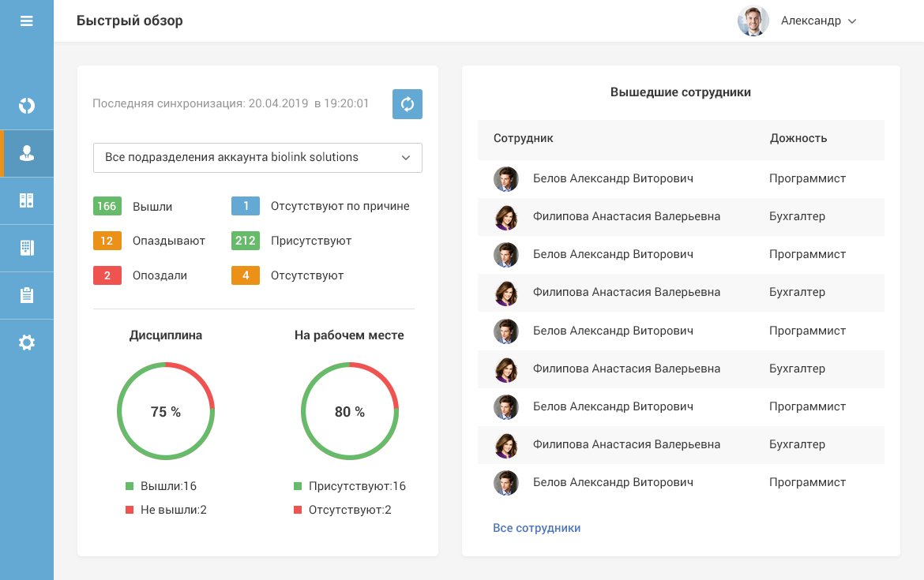Open the hamburger menu icon
The width and height of the screenshot is (924, 580).
tap(27, 21)
